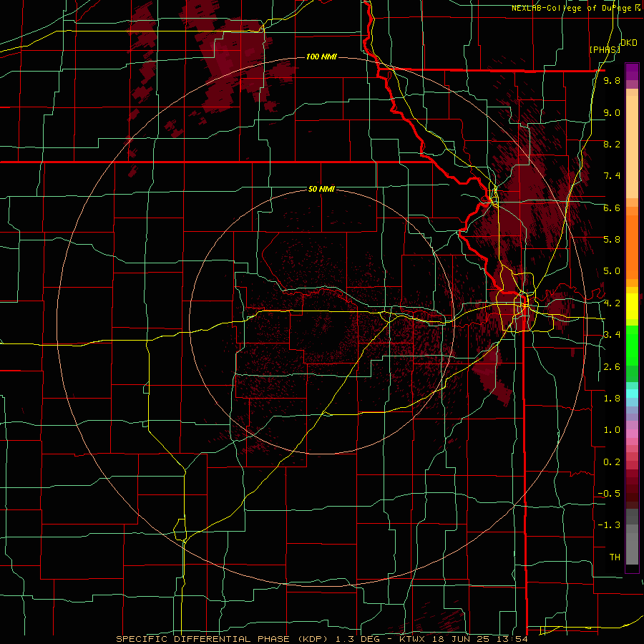644x644 pixels.
Task: Click the KTWX 18 JUN 25 13:54 timestamp
Action: pyautogui.click(x=465, y=639)
